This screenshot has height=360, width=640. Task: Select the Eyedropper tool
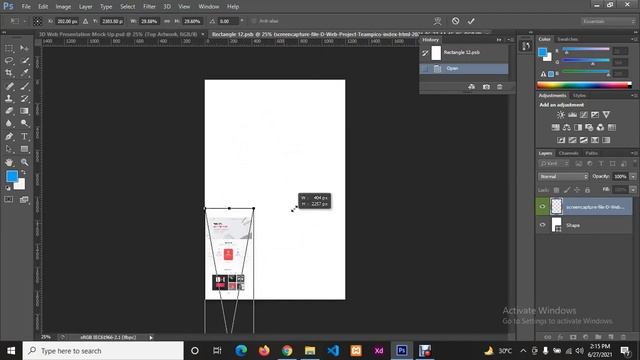24,73
